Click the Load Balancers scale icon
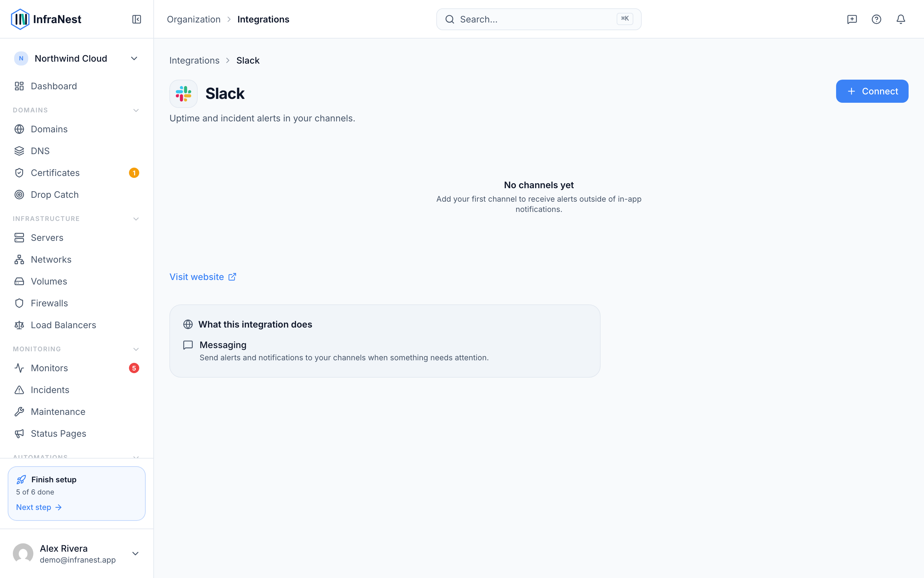924x578 pixels. tap(19, 325)
